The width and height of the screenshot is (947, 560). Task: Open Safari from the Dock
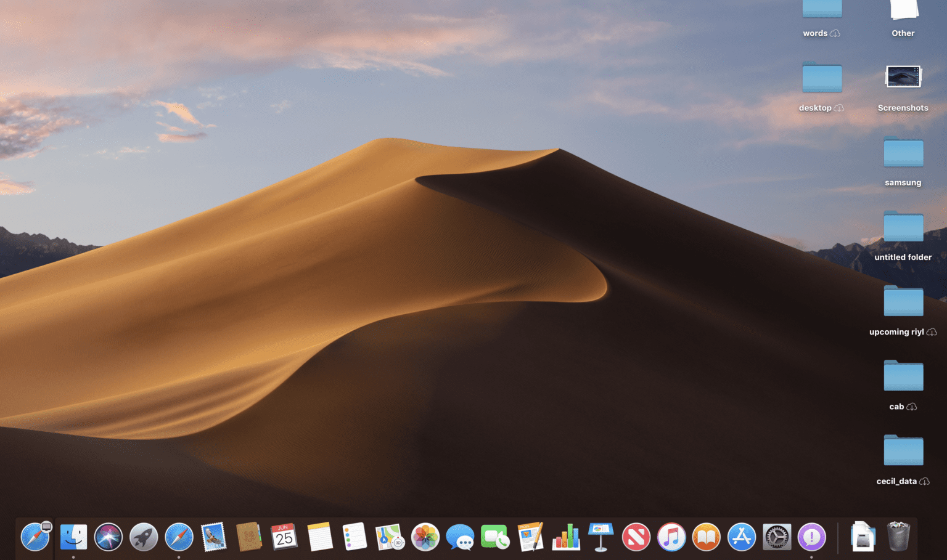[179, 537]
